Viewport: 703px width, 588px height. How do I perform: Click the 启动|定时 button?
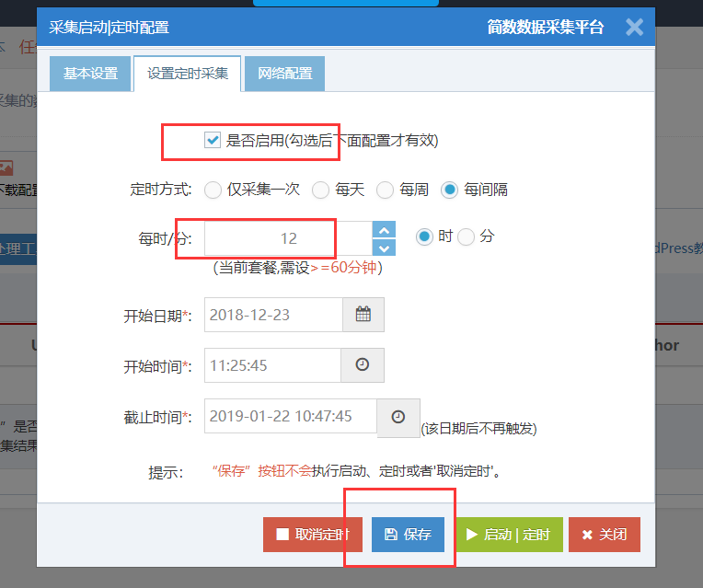509,535
